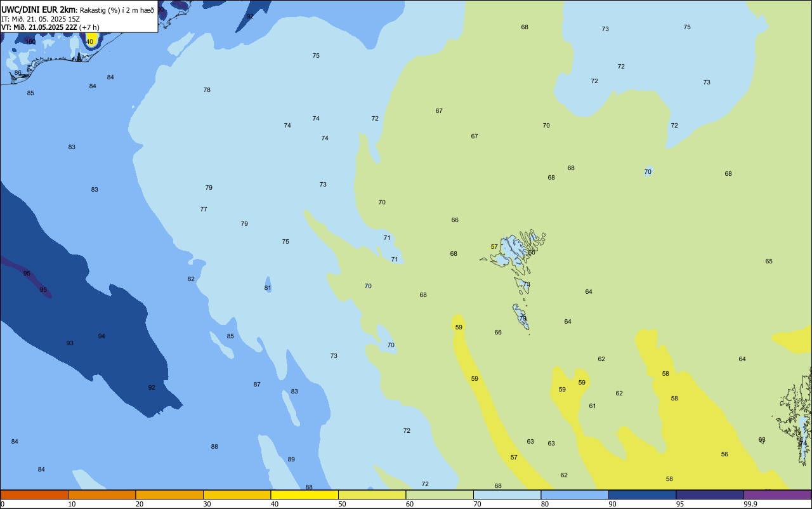Click the southernmost Faroe island labeled 79

[521, 317]
